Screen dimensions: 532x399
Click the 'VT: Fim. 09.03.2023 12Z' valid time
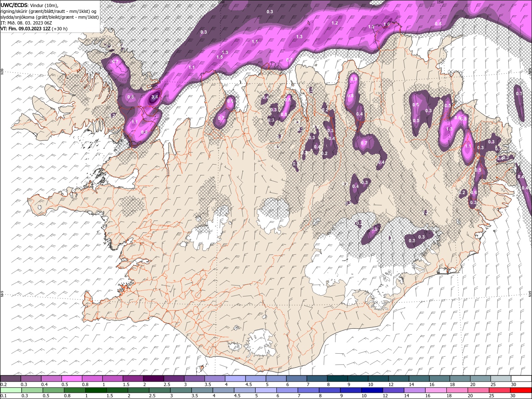(25, 29)
